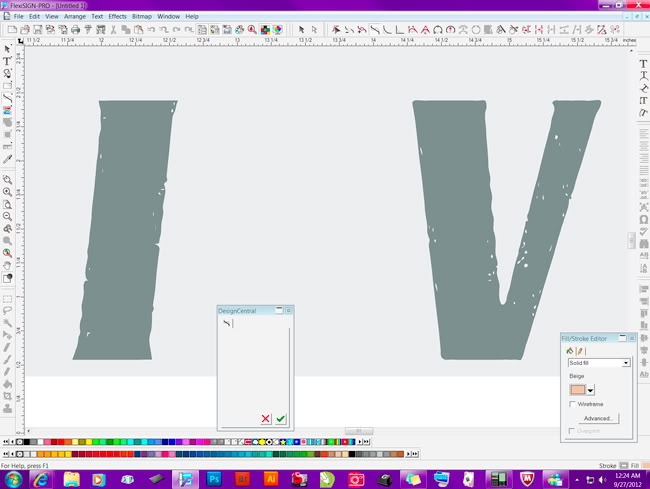Click the curve tab icon in DesignCentral
The height and width of the screenshot is (489, 650).
[x=226, y=323]
